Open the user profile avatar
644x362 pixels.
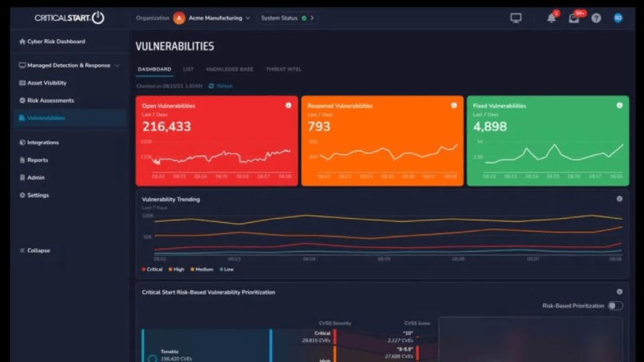pyautogui.click(x=618, y=18)
